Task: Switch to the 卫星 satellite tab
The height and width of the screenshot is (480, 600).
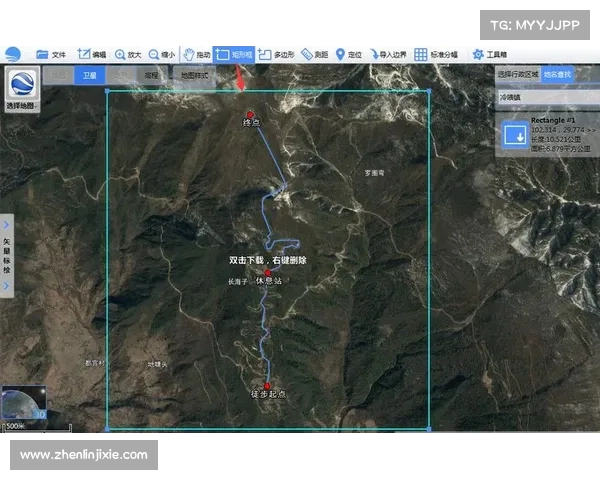Action: pos(90,75)
